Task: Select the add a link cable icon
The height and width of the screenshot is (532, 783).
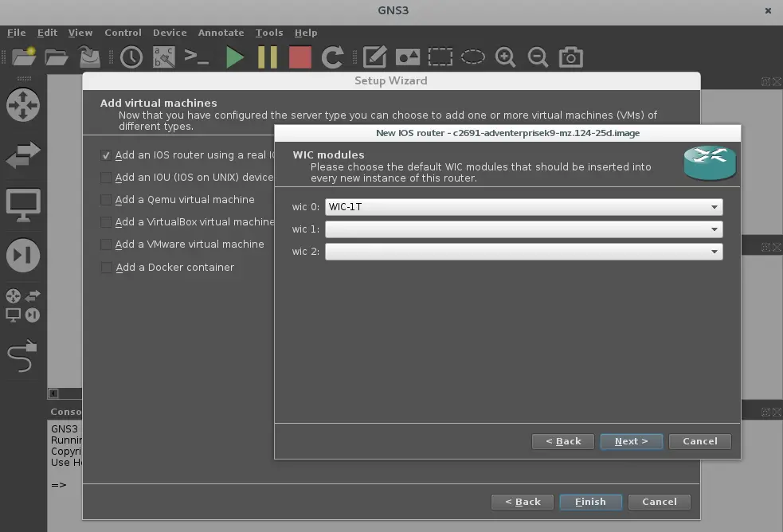Action: click(x=22, y=356)
